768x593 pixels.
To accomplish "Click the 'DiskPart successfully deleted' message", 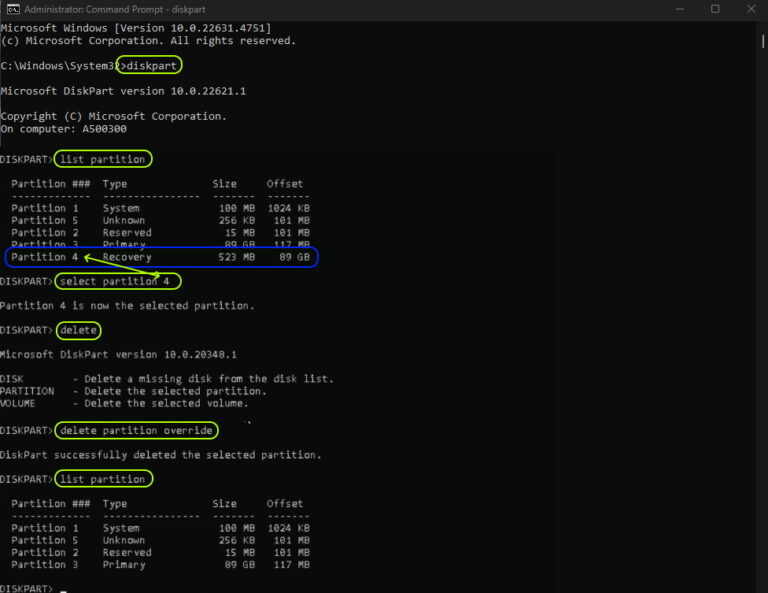I will [x=161, y=455].
